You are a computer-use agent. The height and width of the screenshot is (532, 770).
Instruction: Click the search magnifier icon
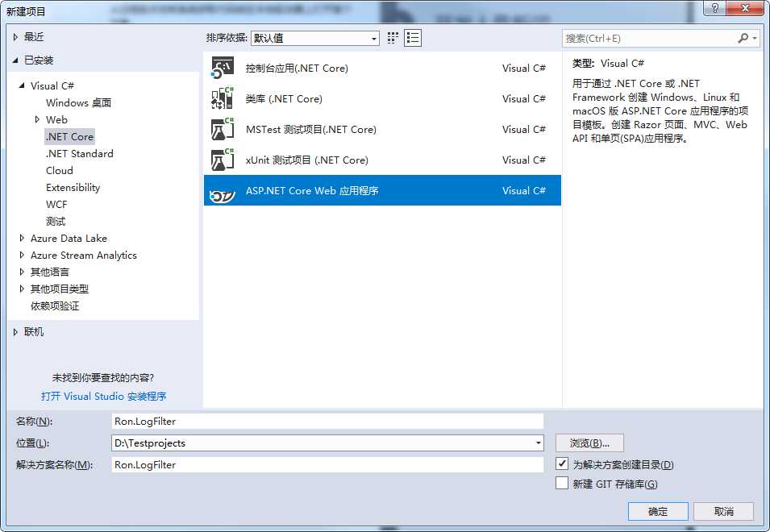coord(743,38)
